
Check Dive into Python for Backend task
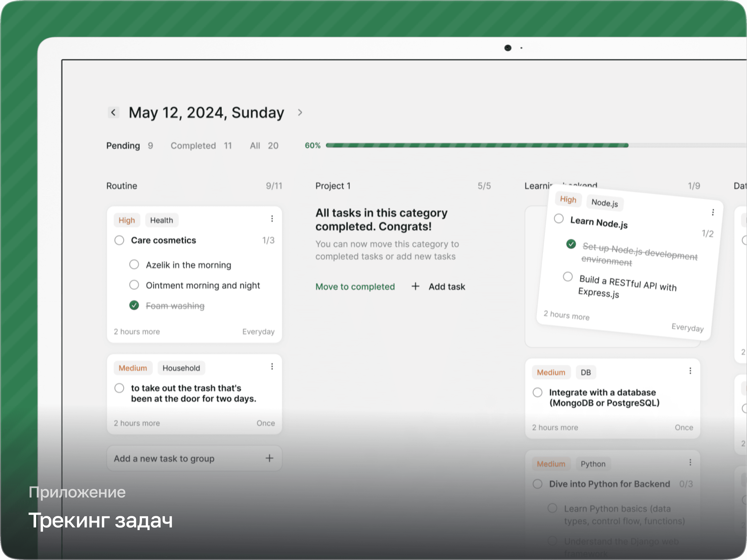click(x=538, y=484)
